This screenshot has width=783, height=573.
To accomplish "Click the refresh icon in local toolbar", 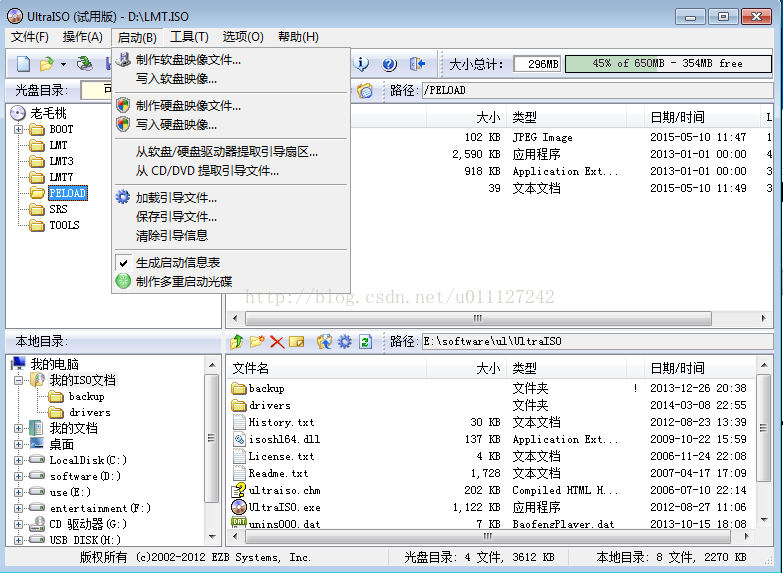I will [x=365, y=342].
